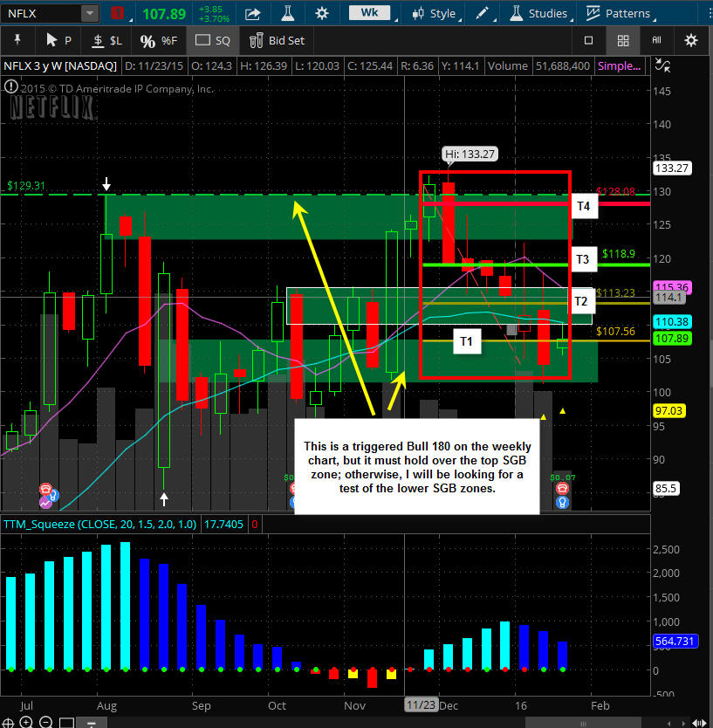Click the Bid Set drawing set button
This screenshot has height=728, width=713.
277,41
